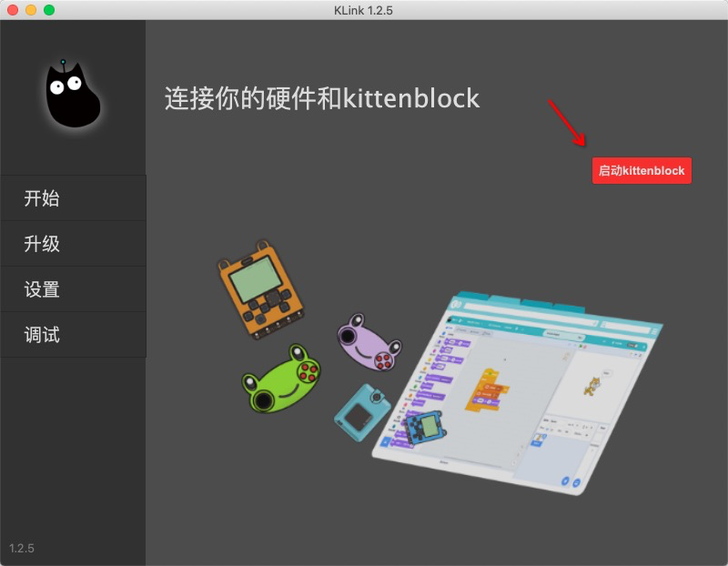
Task: Click the green frog board illustration
Action: coord(281,379)
